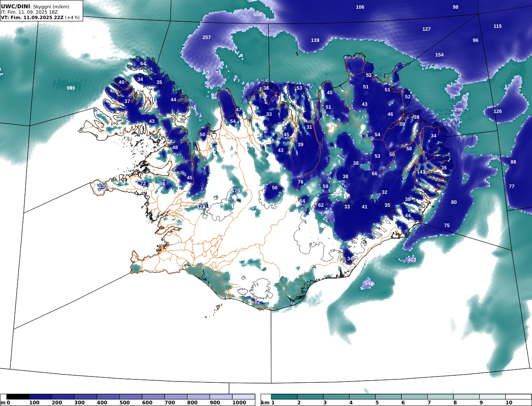The height and width of the screenshot is (406, 532).
Task: Click the visibility value 37 in the Westfjords
Action: (127, 101)
